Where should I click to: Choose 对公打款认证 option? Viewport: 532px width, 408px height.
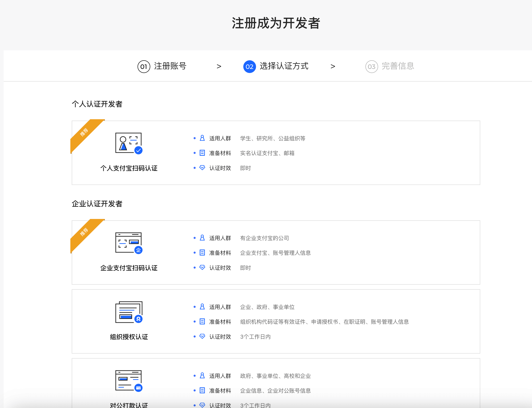pos(129,405)
